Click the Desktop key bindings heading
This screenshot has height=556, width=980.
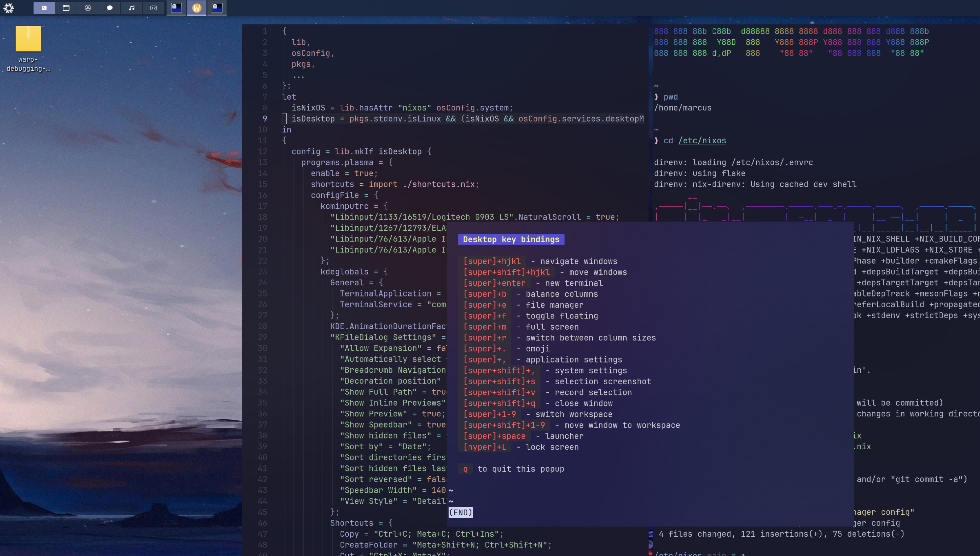pos(511,240)
